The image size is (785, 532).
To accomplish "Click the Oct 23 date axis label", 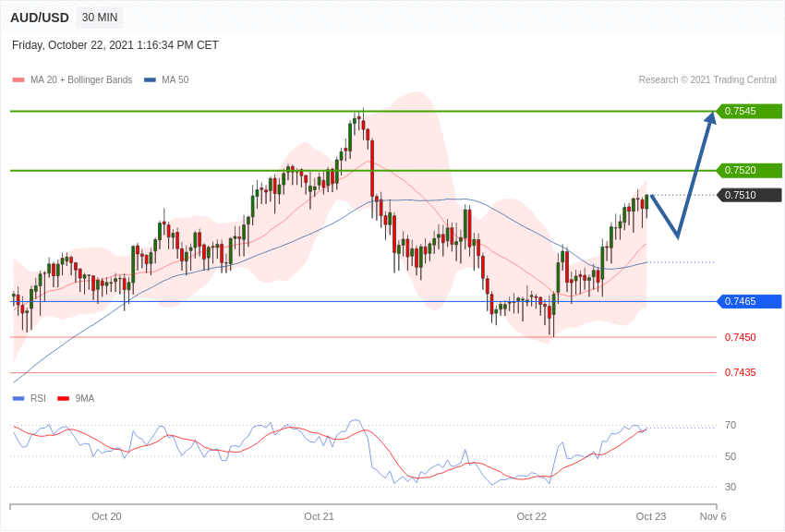I will tap(651, 516).
